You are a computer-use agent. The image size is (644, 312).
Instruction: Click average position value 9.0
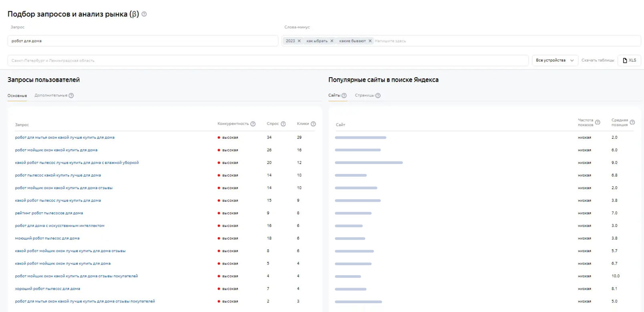614,163
